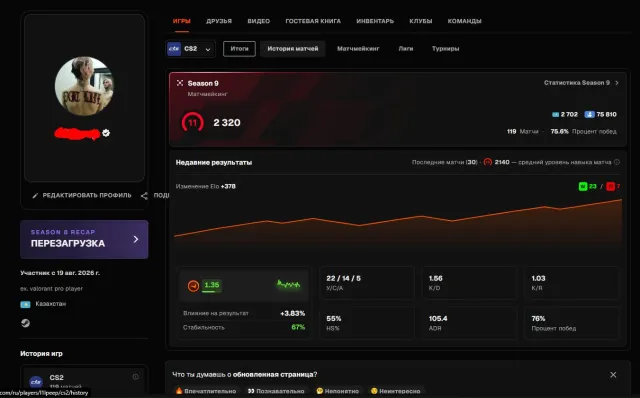Choose Впечатлительно feedback option
Screen dimensions: 640x398
[x=206, y=391]
